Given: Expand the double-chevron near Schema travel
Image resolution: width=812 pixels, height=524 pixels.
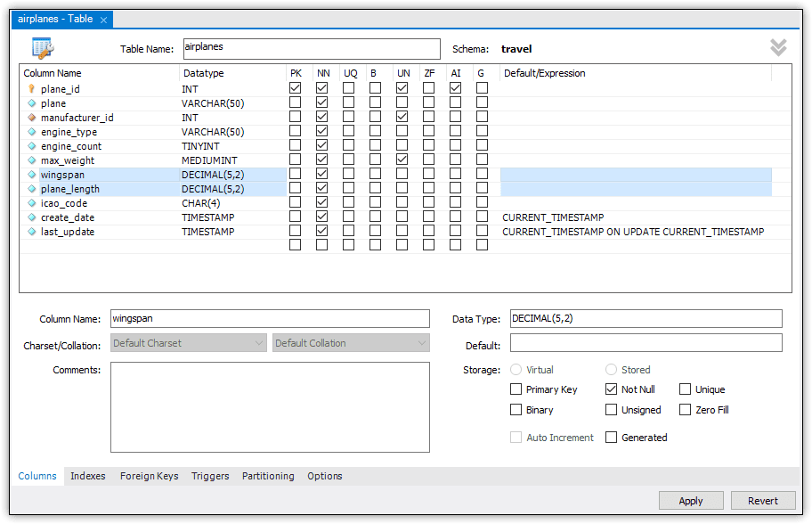Looking at the screenshot, I should (x=778, y=46).
